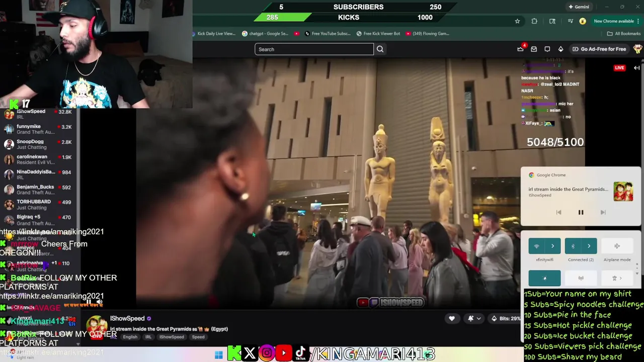644x362 pixels.
Task: Skip to next track in media popup
Action: (603, 212)
